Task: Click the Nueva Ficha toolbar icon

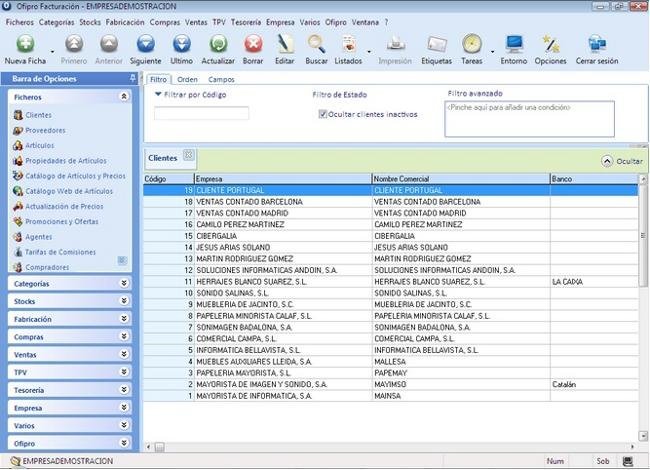Action: click(x=25, y=45)
